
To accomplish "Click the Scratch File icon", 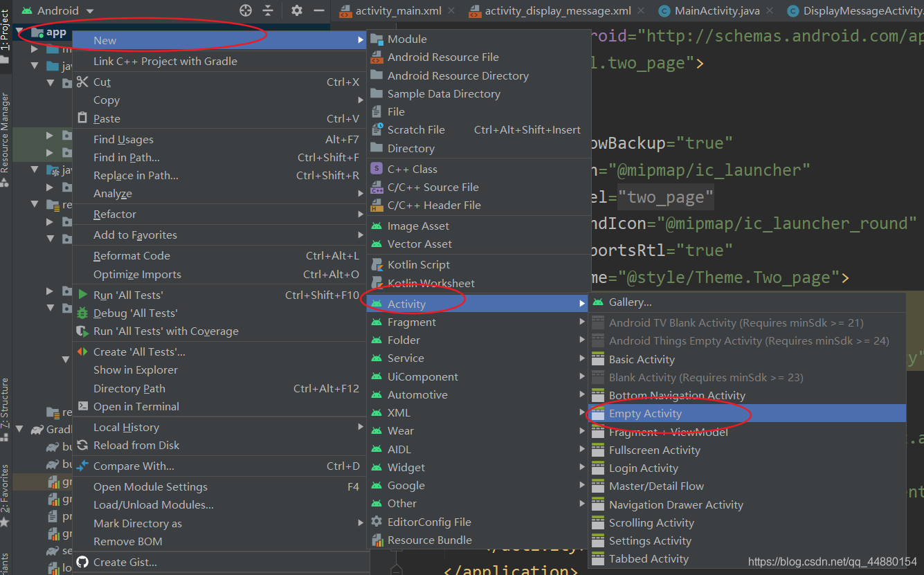I will click(x=377, y=129).
